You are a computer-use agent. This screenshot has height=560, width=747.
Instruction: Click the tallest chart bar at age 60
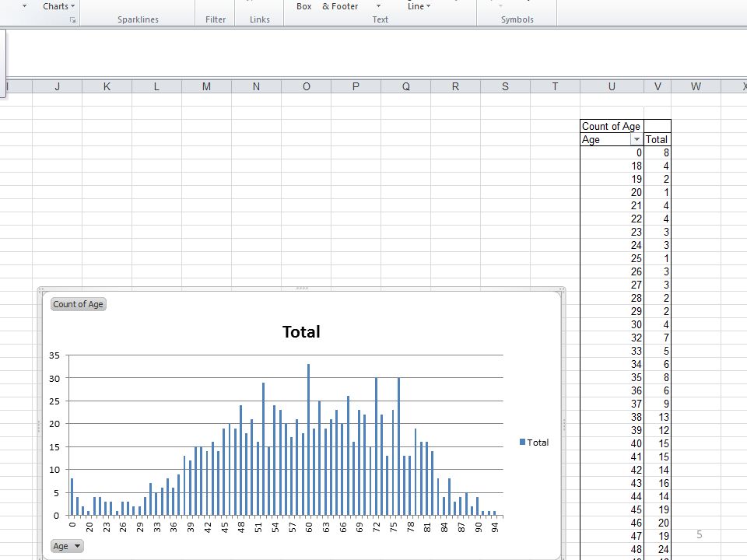(x=309, y=440)
